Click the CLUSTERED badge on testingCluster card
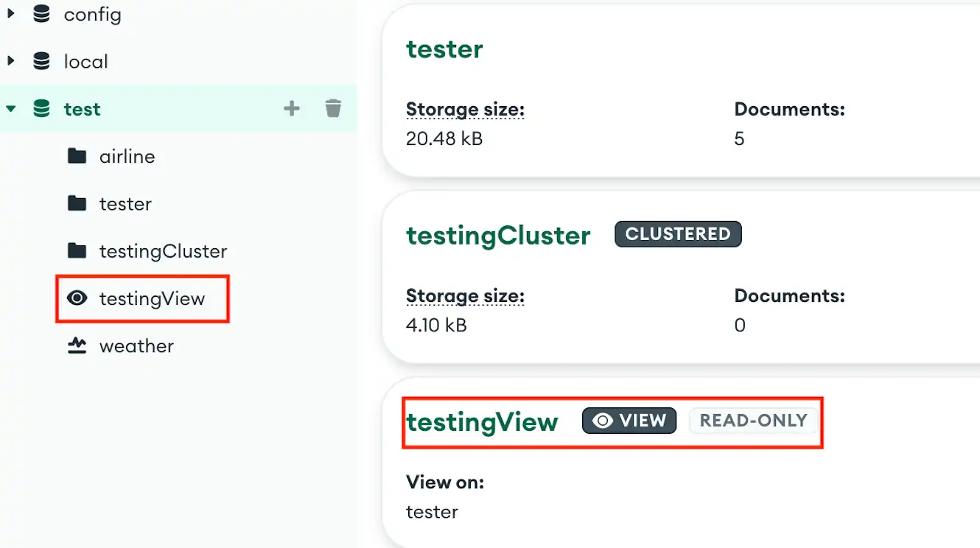The height and width of the screenshot is (548, 980). click(x=677, y=233)
